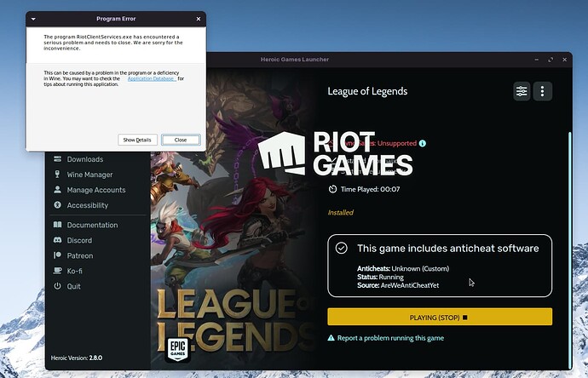Screen dimensions: 588x378
Task: Click the Patreon logo icon
Action: (x=57, y=255)
